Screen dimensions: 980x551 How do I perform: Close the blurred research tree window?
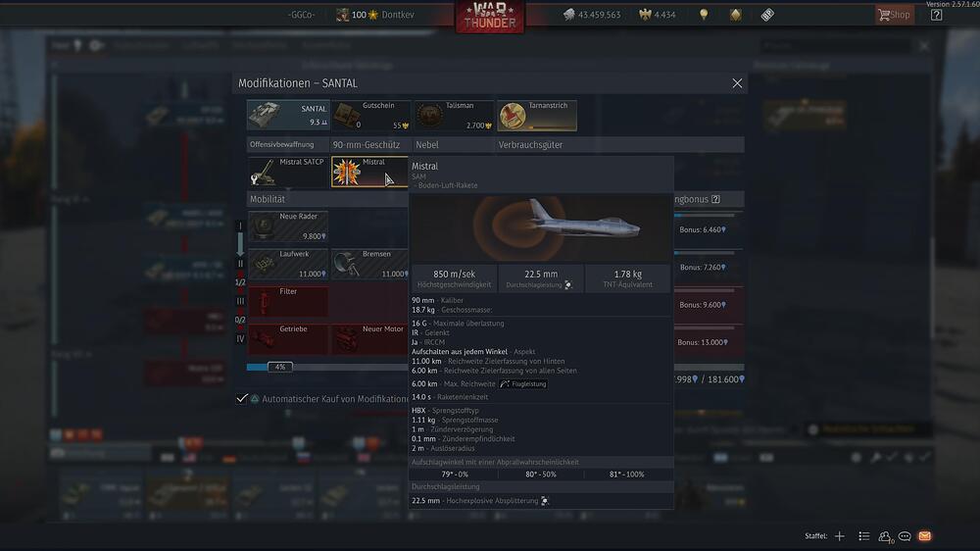pos(924,46)
